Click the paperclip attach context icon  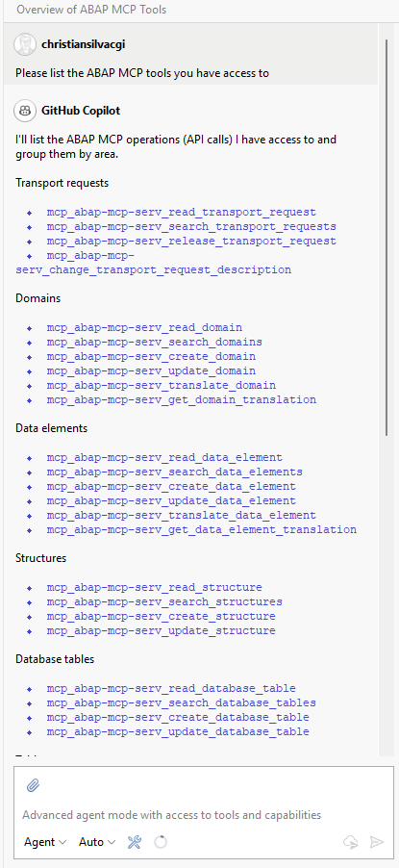pyautogui.click(x=34, y=785)
